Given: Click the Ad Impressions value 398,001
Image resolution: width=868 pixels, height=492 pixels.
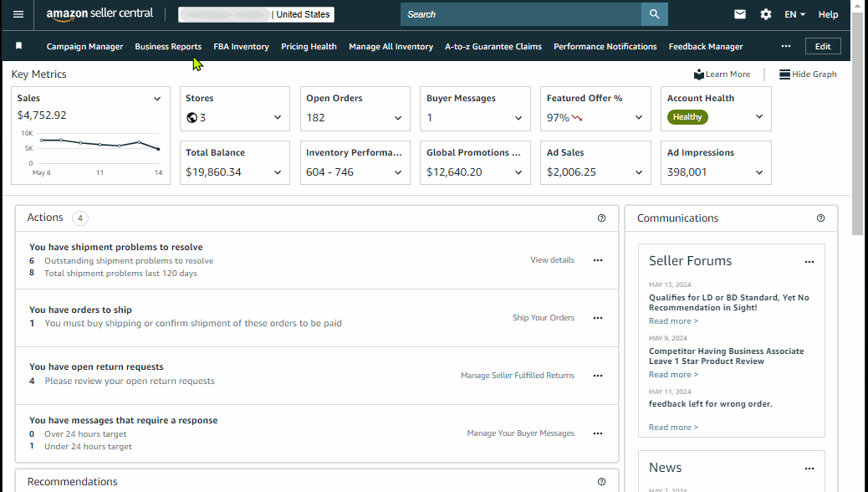Looking at the screenshot, I should [687, 172].
